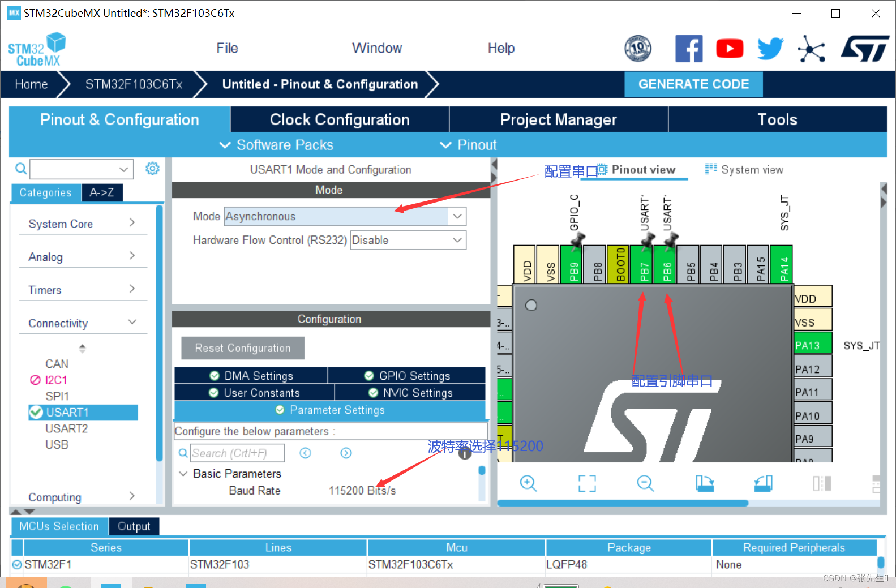Screen dimensions: 896x588
Task: Click the GENERATE CODE button
Action: tap(693, 84)
